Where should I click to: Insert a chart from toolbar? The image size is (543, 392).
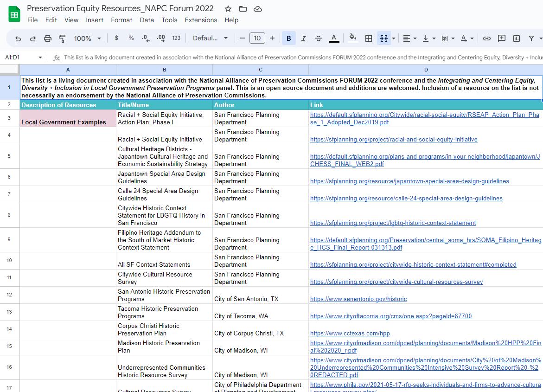pyautogui.click(x=516, y=39)
